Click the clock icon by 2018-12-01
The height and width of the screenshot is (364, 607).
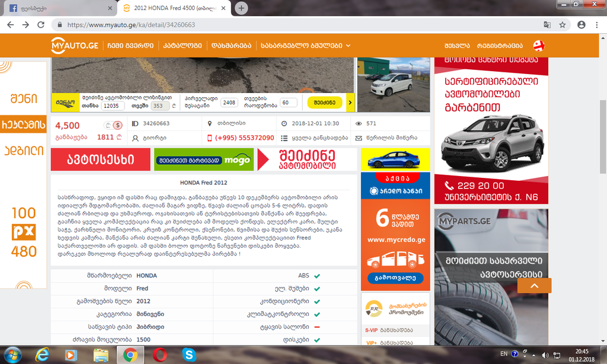click(284, 123)
